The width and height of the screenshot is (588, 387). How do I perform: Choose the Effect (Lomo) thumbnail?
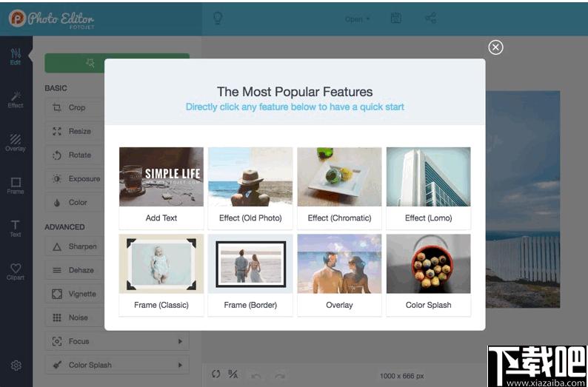[429, 177]
